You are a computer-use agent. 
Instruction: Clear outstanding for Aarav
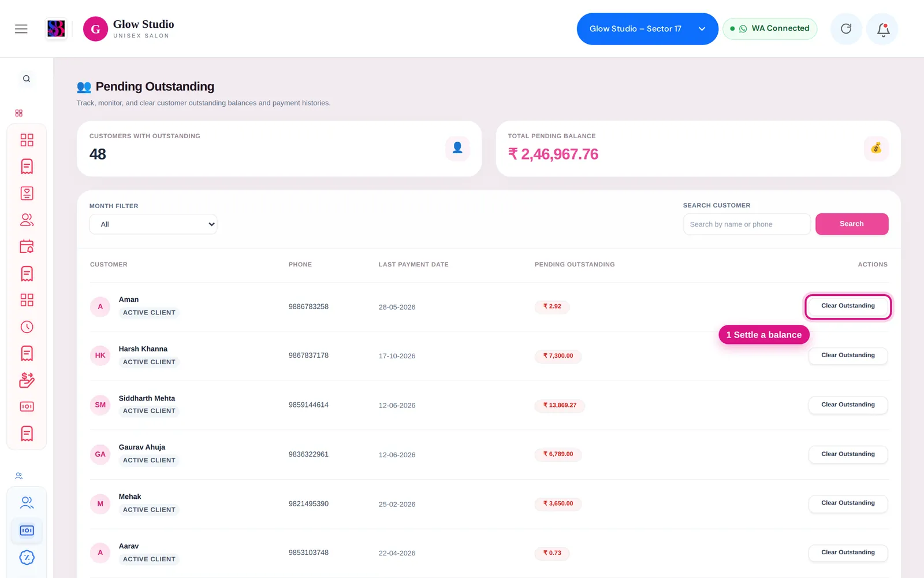tap(848, 553)
